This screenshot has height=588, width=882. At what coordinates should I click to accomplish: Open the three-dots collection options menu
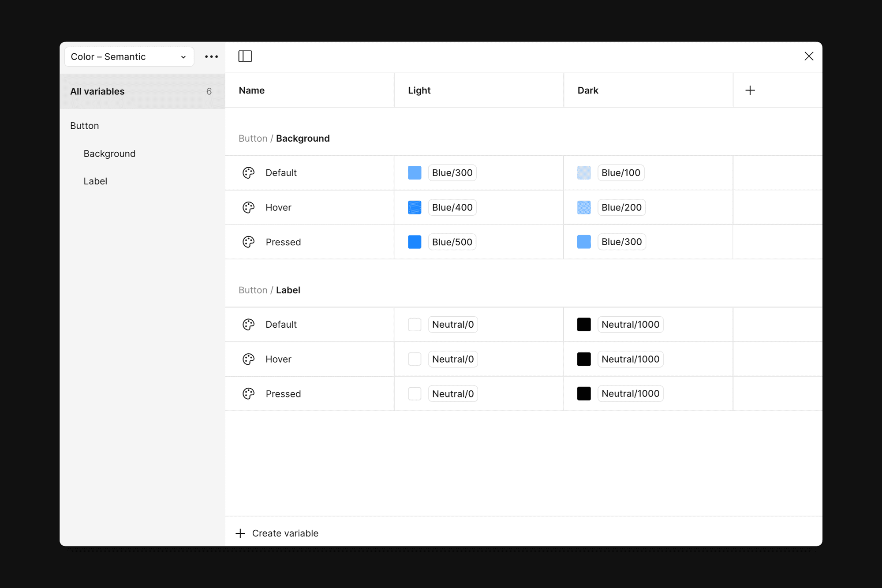click(211, 56)
